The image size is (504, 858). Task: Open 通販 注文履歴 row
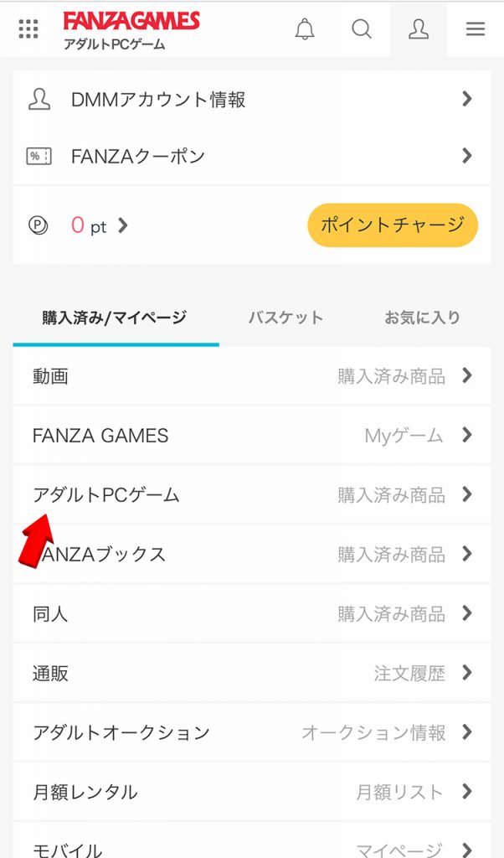(251, 673)
